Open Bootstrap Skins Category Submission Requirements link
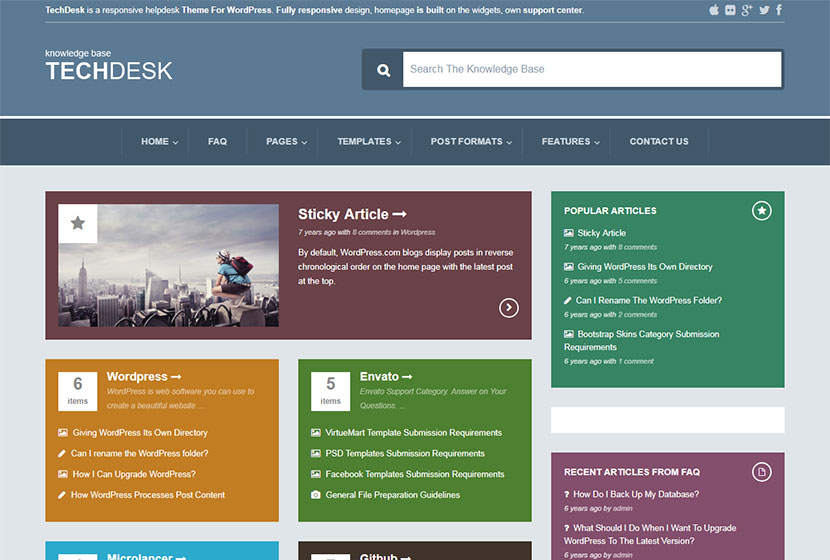The image size is (830, 560). [642, 341]
